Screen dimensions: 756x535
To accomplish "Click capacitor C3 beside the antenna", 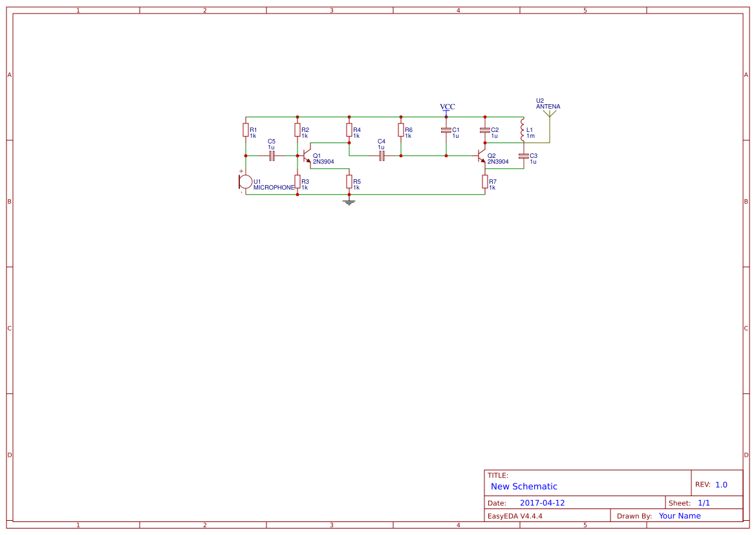I will (x=524, y=155).
